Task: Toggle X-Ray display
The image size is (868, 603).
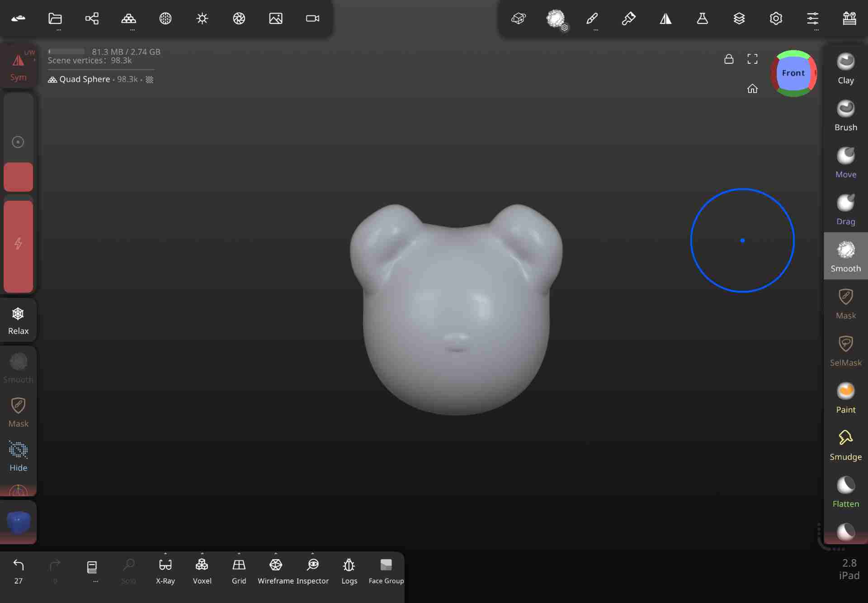Action: tap(165, 570)
